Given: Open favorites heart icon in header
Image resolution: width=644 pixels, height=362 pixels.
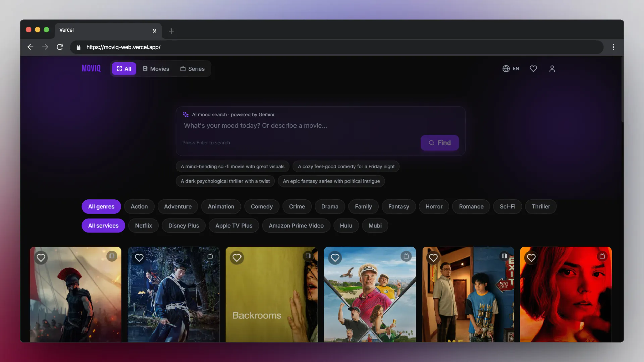Looking at the screenshot, I should (x=533, y=69).
